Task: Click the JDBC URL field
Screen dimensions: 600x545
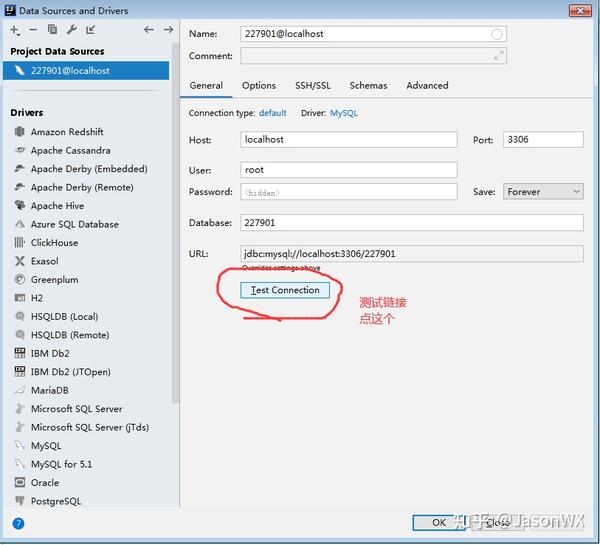Action: (412, 254)
